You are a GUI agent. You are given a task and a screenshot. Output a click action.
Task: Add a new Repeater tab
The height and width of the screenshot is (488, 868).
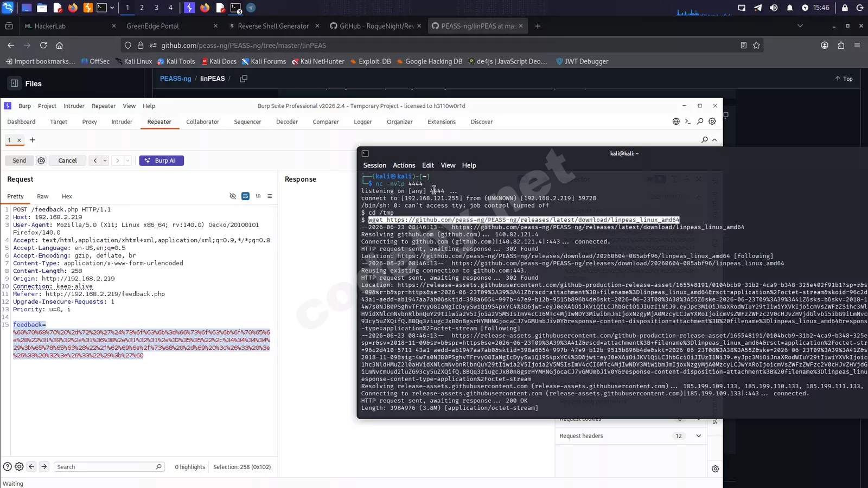coord(32,140)
